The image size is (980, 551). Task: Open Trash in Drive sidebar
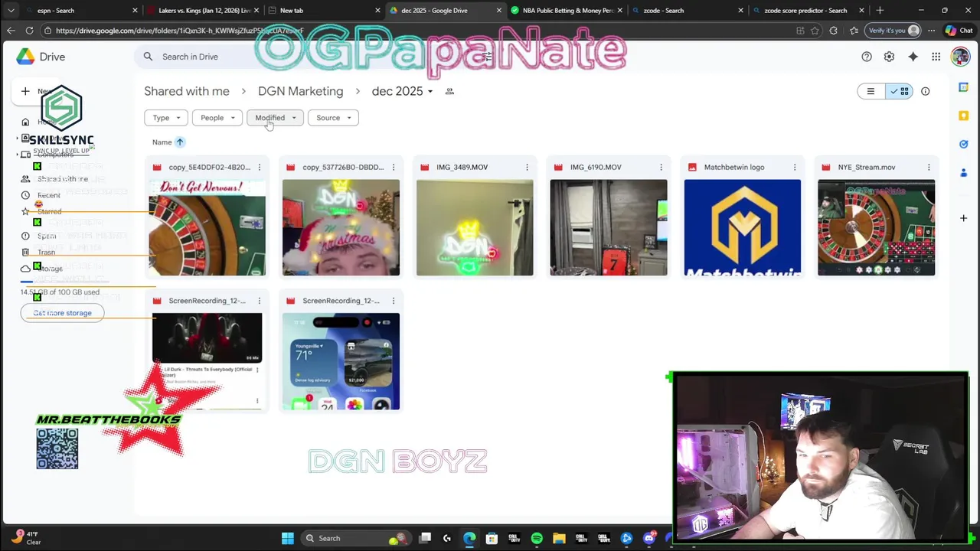(x=46, y=252)
